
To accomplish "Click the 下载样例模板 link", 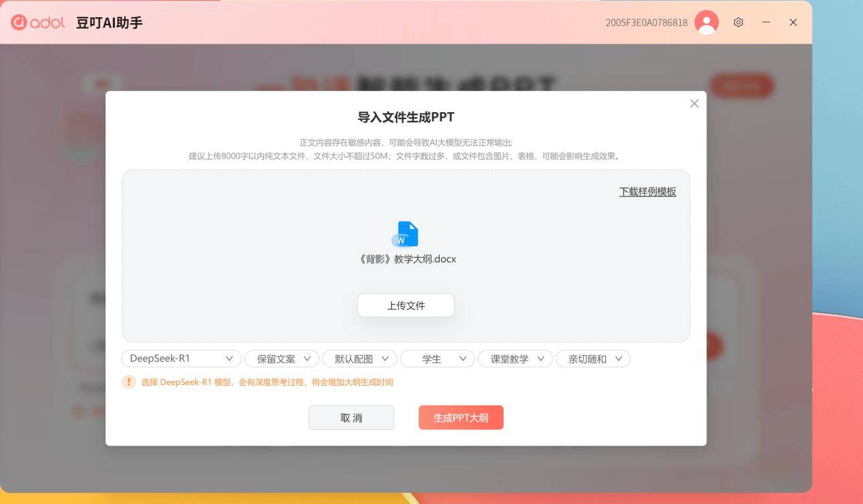I will click(647, 192).
